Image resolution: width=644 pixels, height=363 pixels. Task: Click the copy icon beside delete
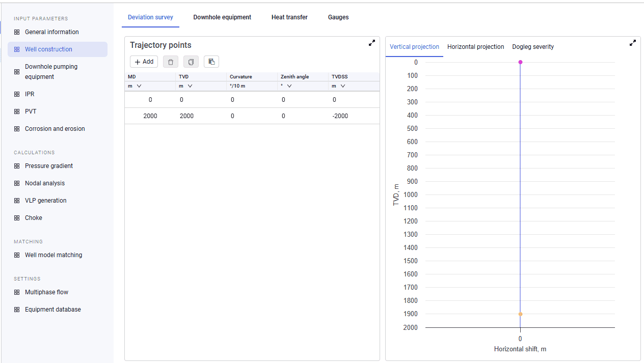point(191,62)
